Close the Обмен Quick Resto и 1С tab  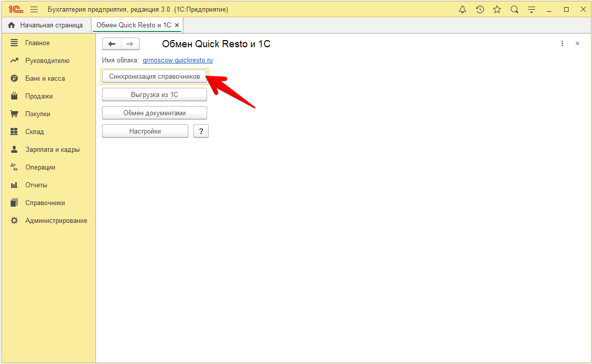point(177,25)
